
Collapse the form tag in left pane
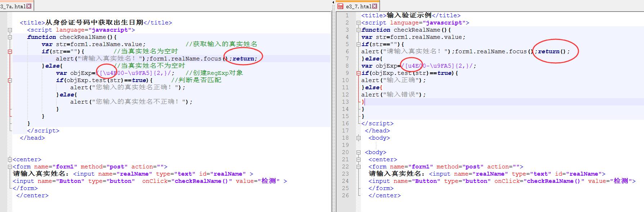tap(10, 167)
